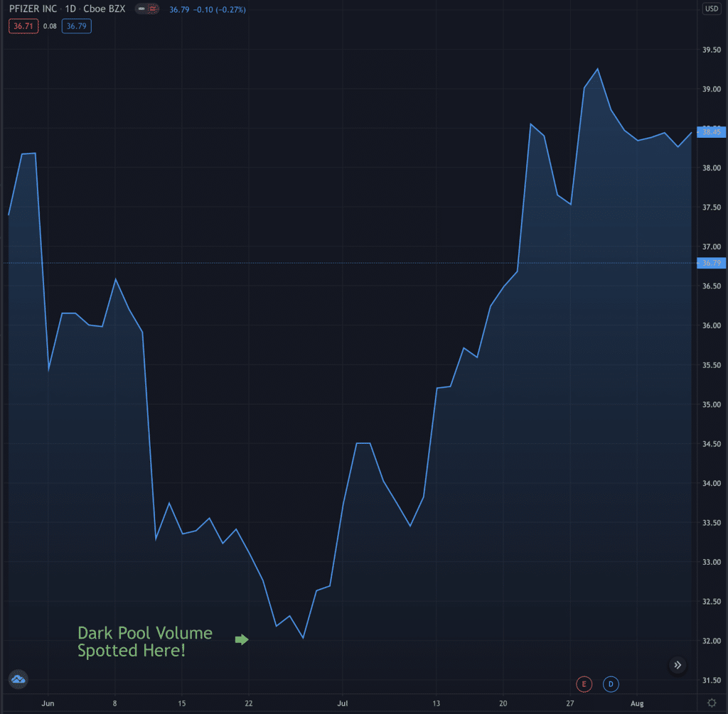Click the TradingView cloud logo icon
Screen dimensions: 728x714
[18, 680]
